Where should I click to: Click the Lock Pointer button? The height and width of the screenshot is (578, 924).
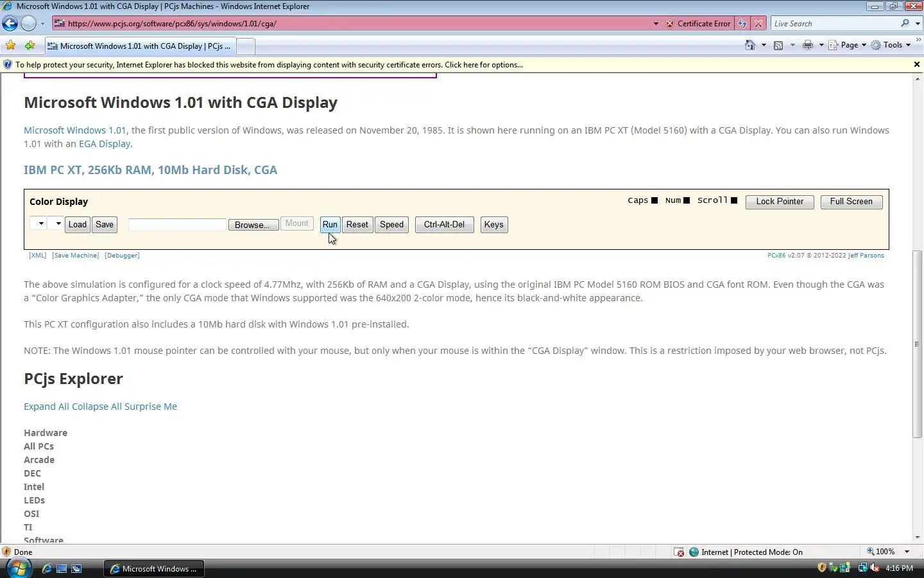tap(780, 202)
